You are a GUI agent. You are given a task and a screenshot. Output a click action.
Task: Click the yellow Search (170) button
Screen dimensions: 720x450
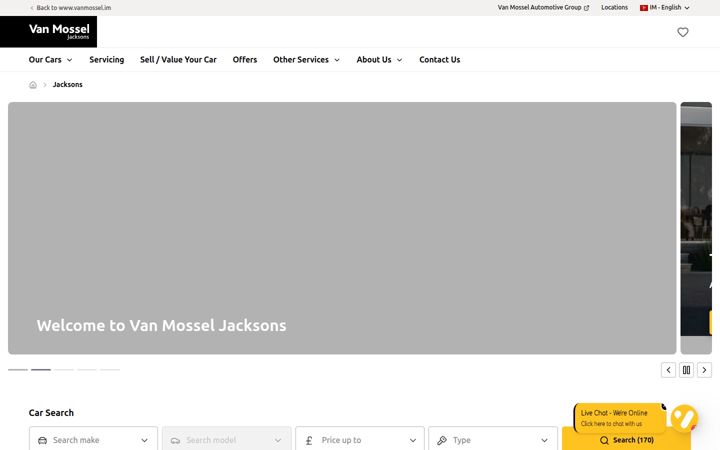point(626,440)
